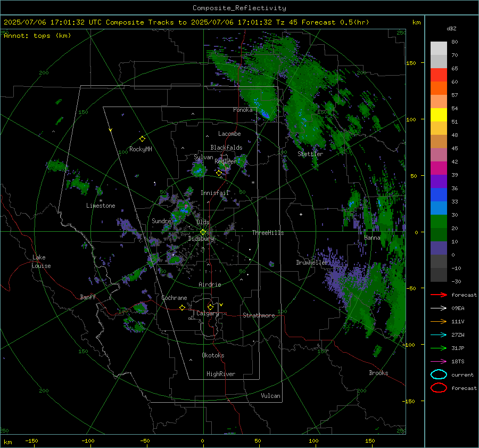This screenshot has width=479, height=448.
Task: Click the -150 tick on bottom km axis
Action: (31, 441)
